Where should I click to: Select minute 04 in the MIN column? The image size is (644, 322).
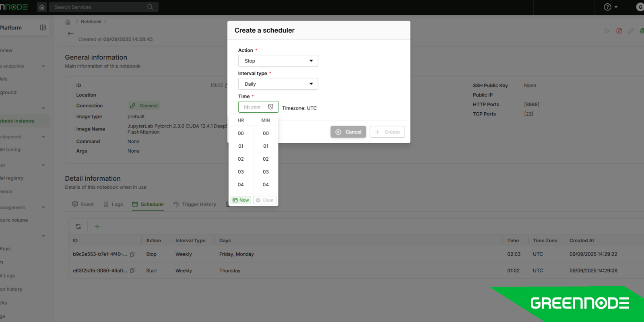pyautogui.click(x=266, y=185)
